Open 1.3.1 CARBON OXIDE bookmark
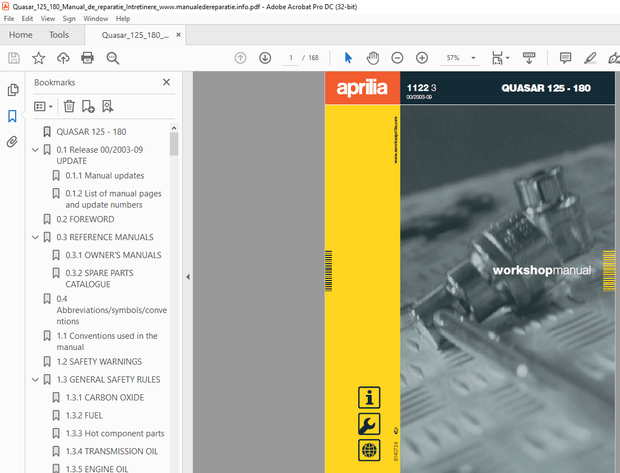The width and height of the screenshot is (620, 473). [105, 397]
